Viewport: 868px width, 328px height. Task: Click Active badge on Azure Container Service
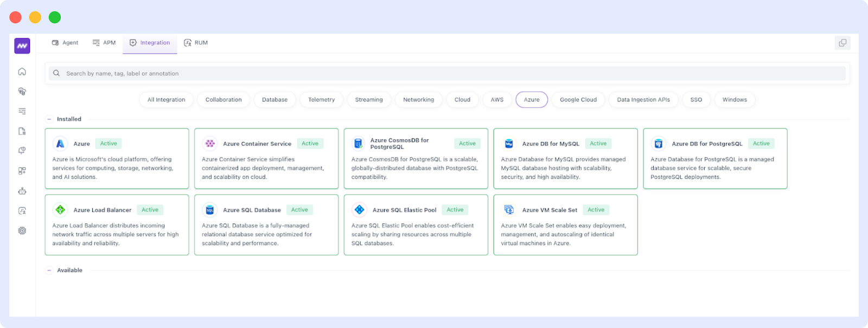click(310, 144)
